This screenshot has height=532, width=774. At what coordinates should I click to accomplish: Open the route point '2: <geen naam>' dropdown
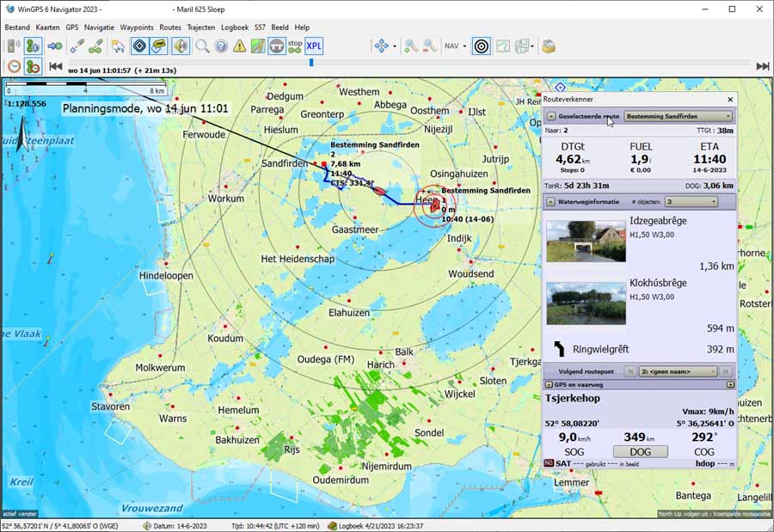679,371
